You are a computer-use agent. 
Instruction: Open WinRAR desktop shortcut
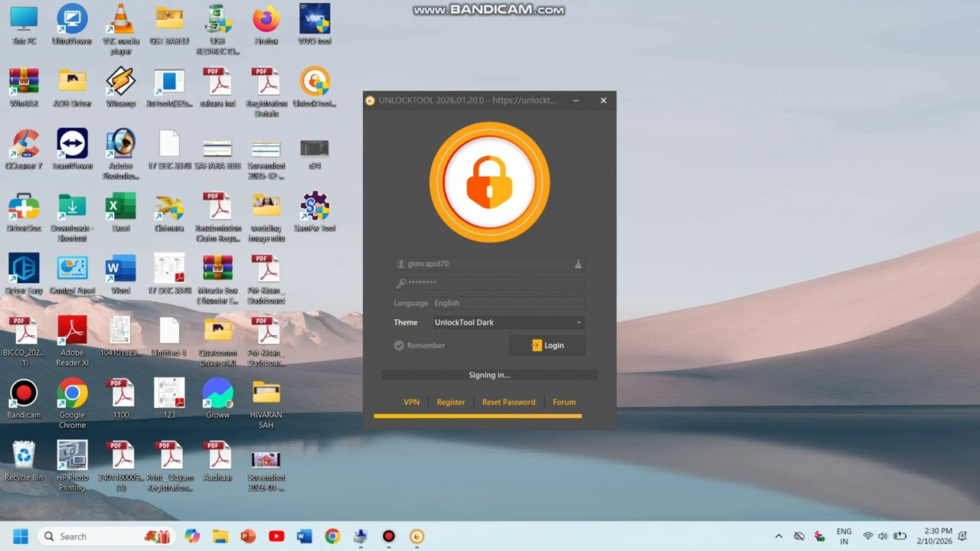click(x=24, y=87)
